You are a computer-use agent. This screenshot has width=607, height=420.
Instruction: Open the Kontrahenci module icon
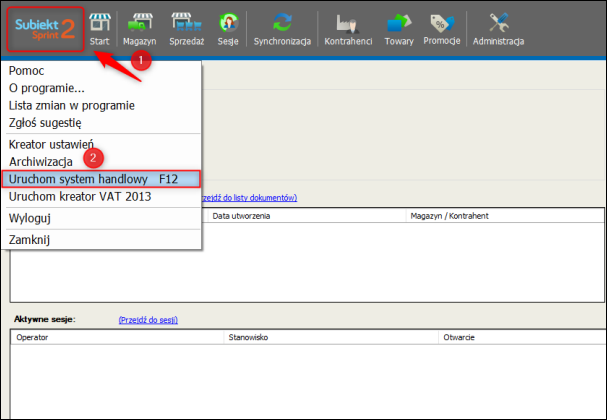click(x=348, y=29)
